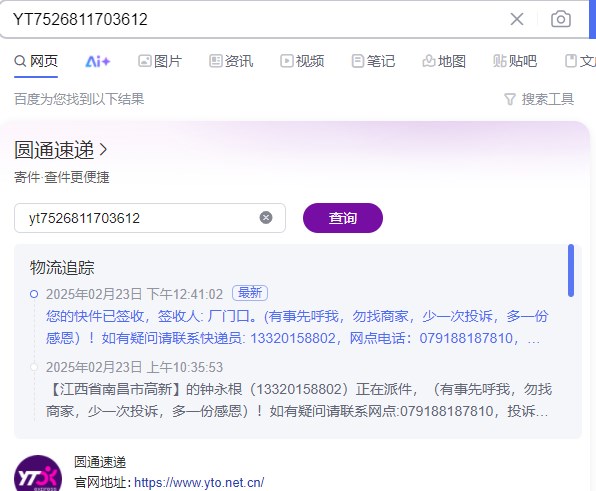Switch to the 笔记 tab
Viewport: 596px width, 491px height.
pyautogui.click(x=373, y=61)
